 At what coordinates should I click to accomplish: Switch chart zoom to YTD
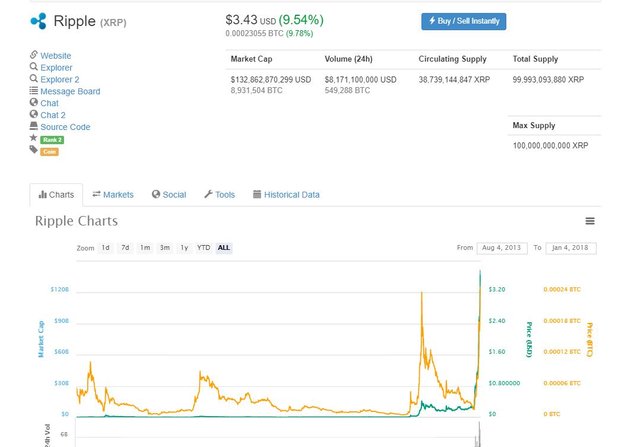pyautogui.click(x=203, y=247)
